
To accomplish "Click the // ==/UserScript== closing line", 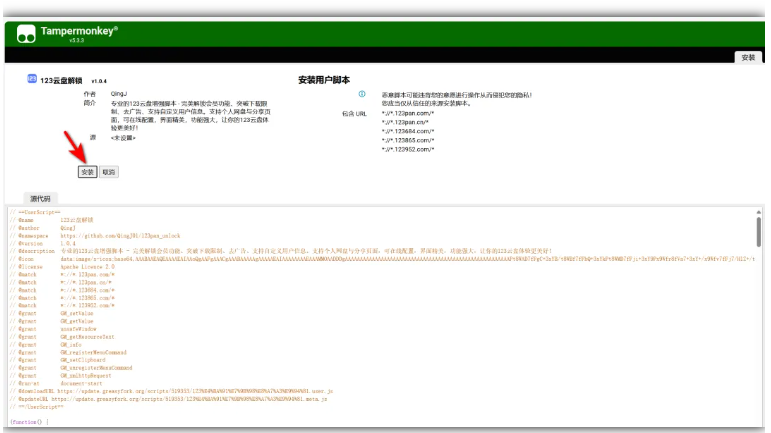I will [x=37, y=407].
